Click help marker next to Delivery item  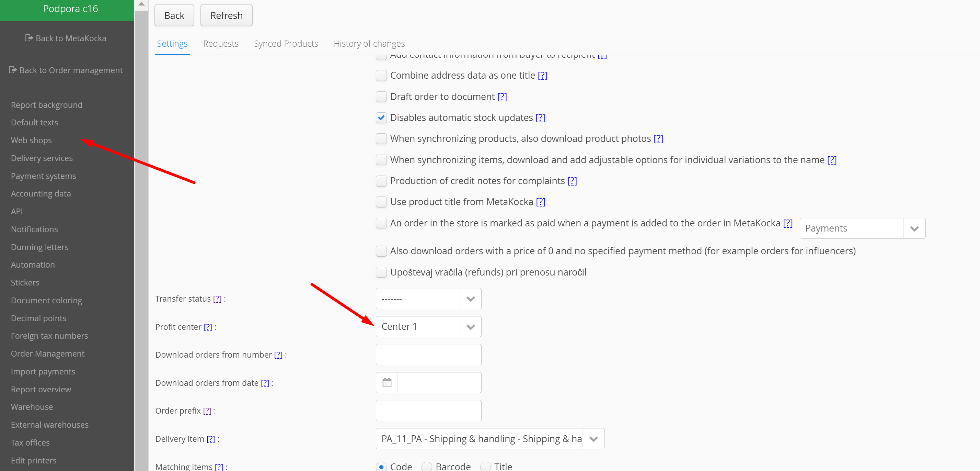(x=211, y=439)
